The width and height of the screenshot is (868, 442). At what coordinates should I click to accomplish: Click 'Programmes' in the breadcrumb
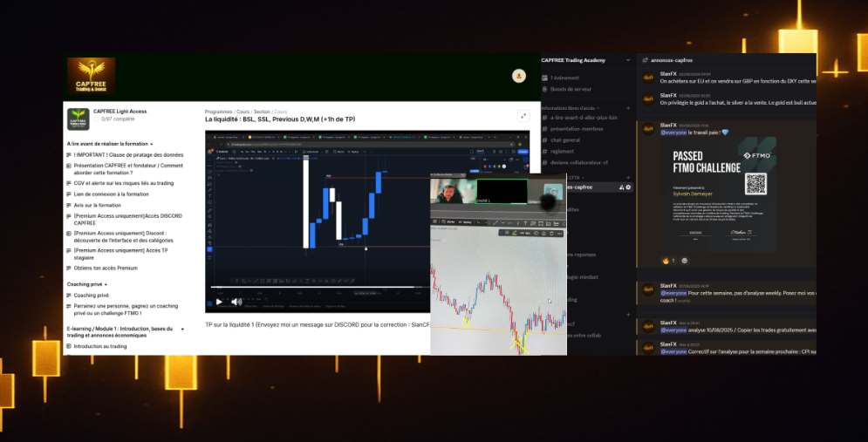click(x=220, y=112)
